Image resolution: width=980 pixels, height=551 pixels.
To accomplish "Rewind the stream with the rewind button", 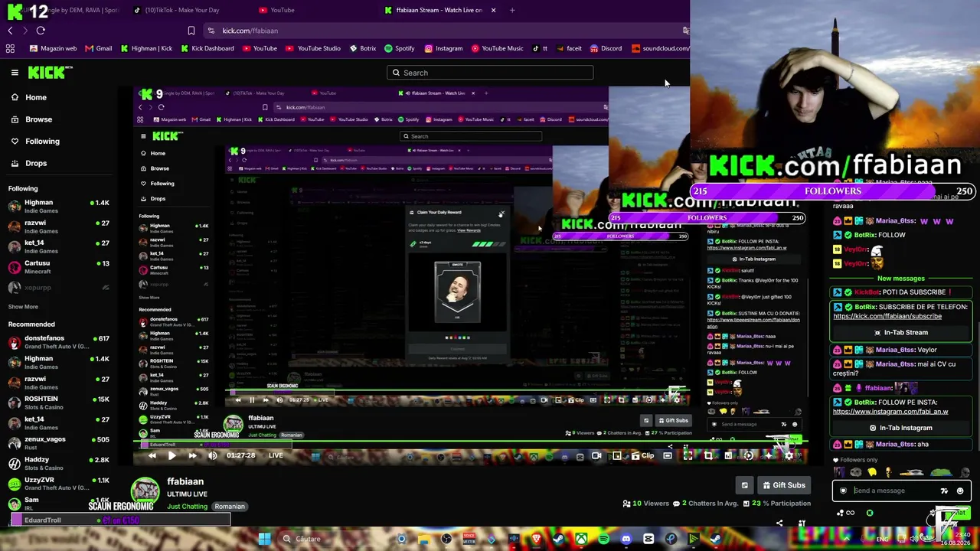I will click(x=152, y=455).
